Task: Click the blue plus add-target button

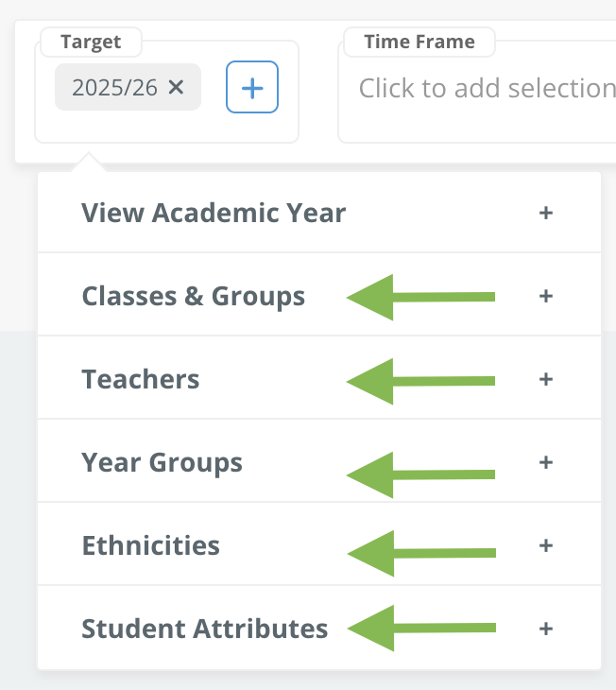Action: pyautogui.click(x=252, y=87)
